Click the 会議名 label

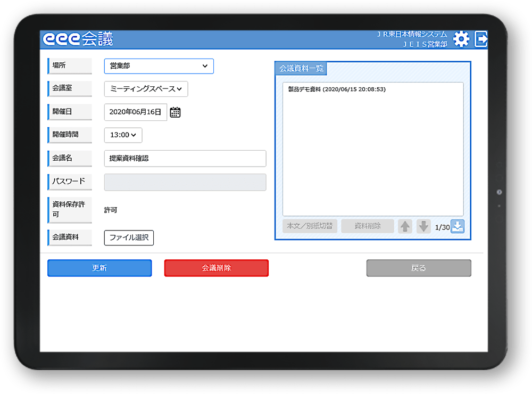point(70,158)
